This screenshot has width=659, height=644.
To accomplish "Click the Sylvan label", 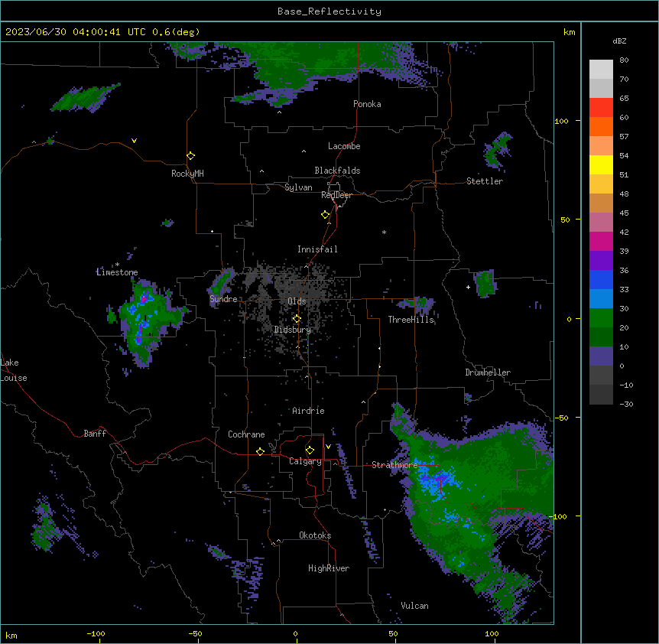I will tap(298, 187).
